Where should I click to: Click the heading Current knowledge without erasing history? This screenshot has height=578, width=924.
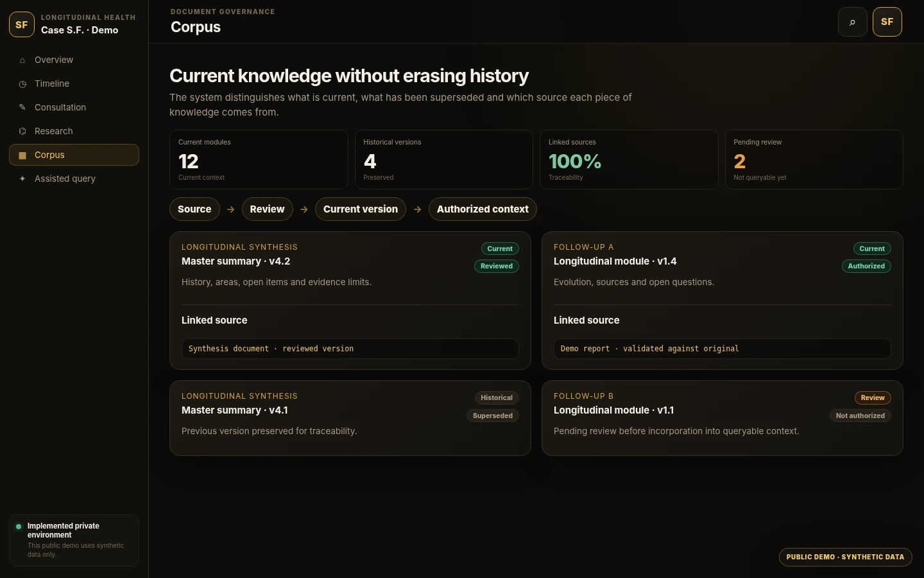349,76
